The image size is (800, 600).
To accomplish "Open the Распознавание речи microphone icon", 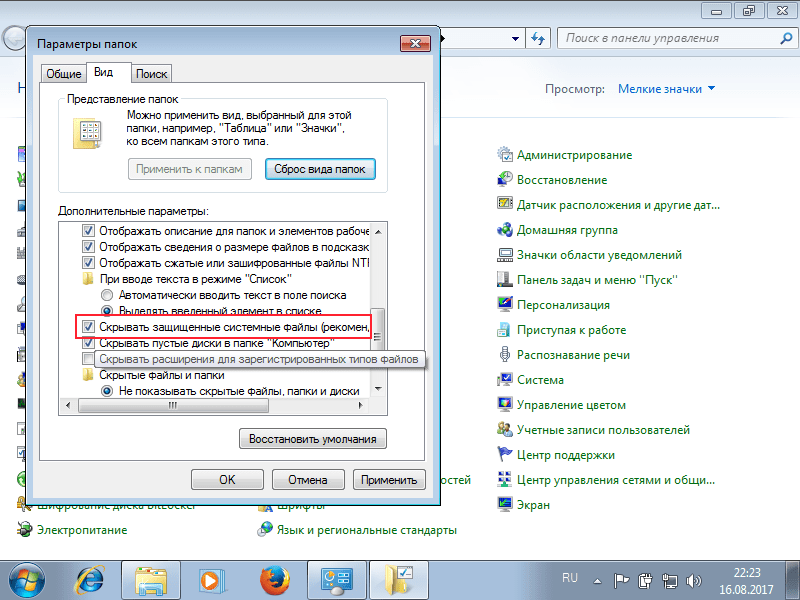I will point(505,355).
